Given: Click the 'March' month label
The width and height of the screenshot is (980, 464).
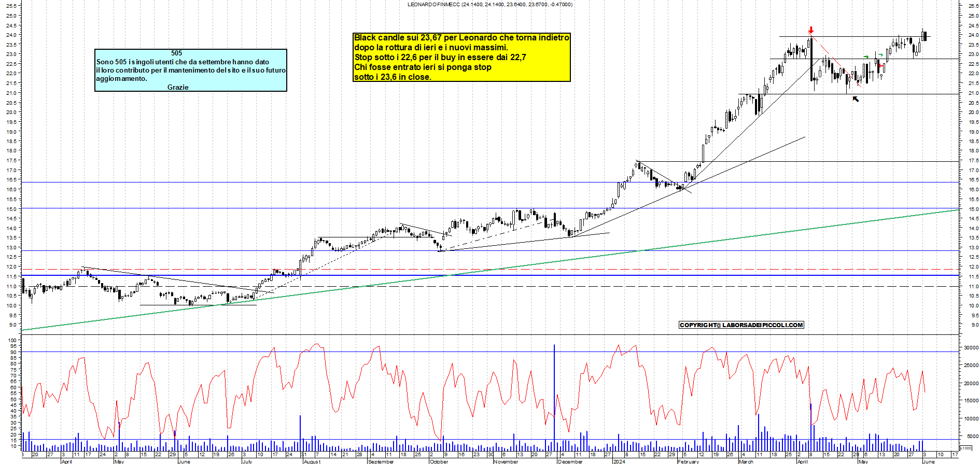Looking at the screenshot, I should [746, 461].
